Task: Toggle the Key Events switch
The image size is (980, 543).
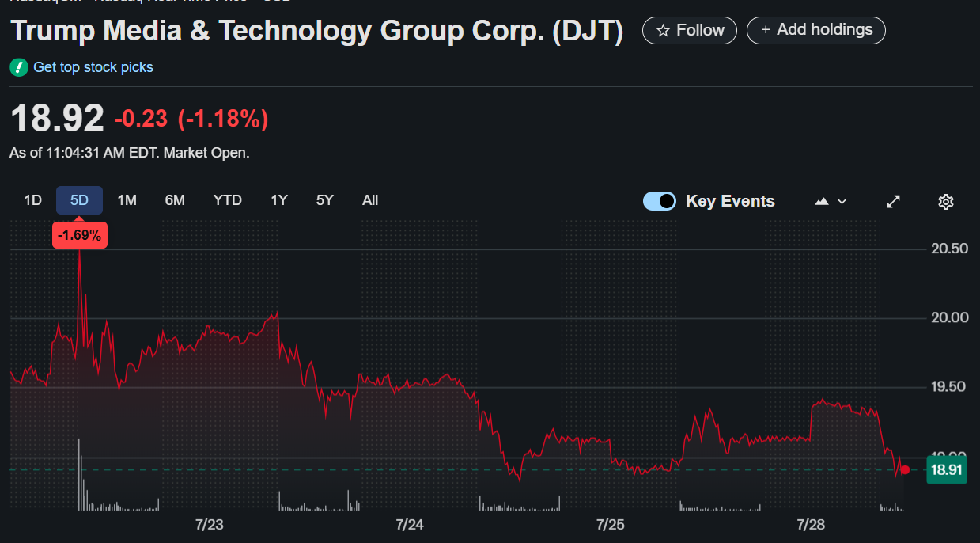Action: (660, 201)
